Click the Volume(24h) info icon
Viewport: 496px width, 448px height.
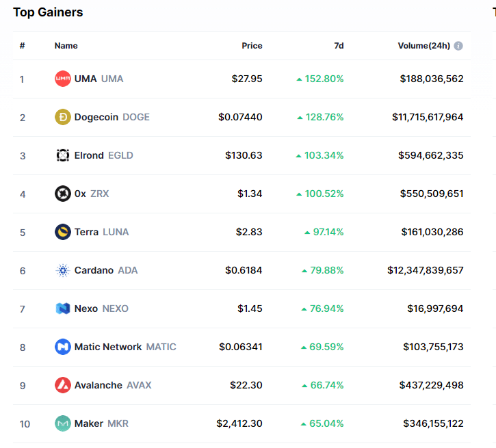click(x=458, y=46)
